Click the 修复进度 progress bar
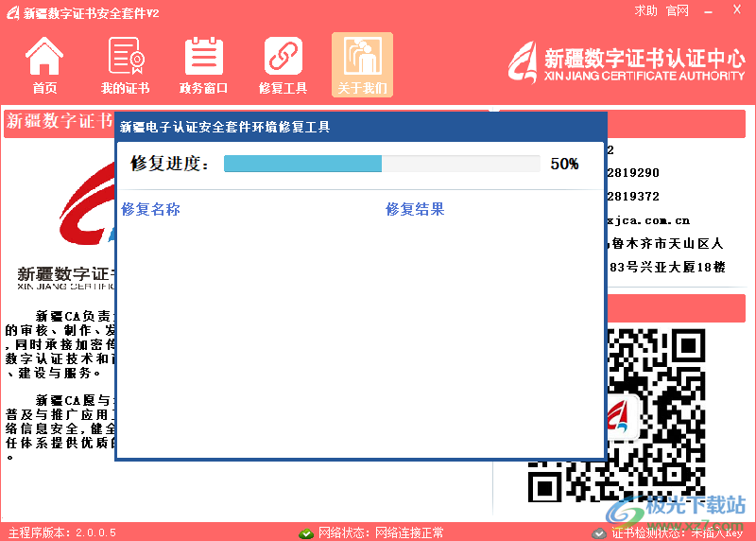 click(x=382, y=164)
